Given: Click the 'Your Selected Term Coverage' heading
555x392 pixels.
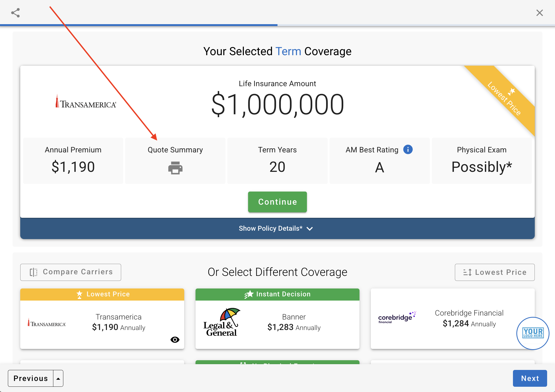Looking at the screenshot, I should [277, 51].
